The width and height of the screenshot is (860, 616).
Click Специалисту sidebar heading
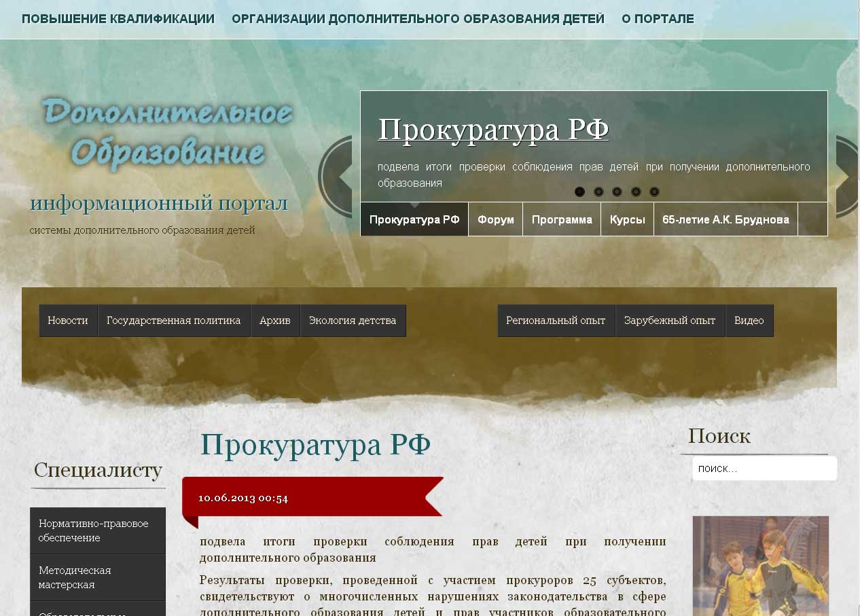click(98, 470)
